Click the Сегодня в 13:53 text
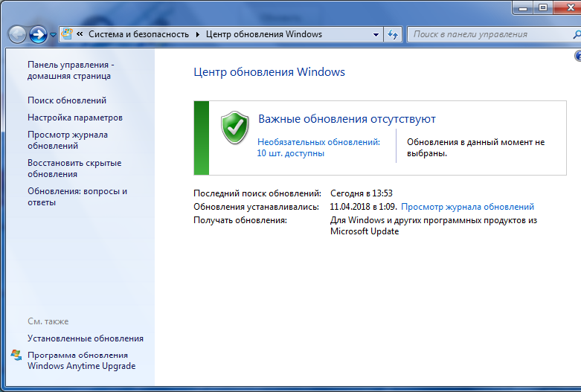 [x=362, y=193]
